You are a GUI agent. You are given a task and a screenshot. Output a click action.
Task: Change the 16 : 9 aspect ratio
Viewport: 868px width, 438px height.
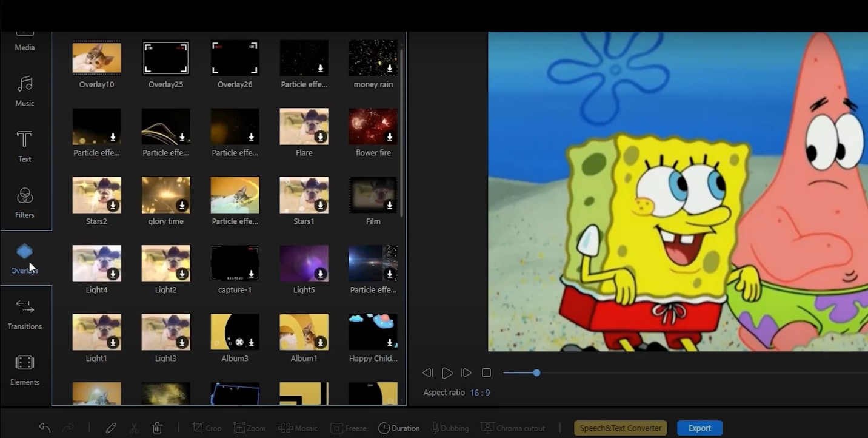(x=480, y=393)
